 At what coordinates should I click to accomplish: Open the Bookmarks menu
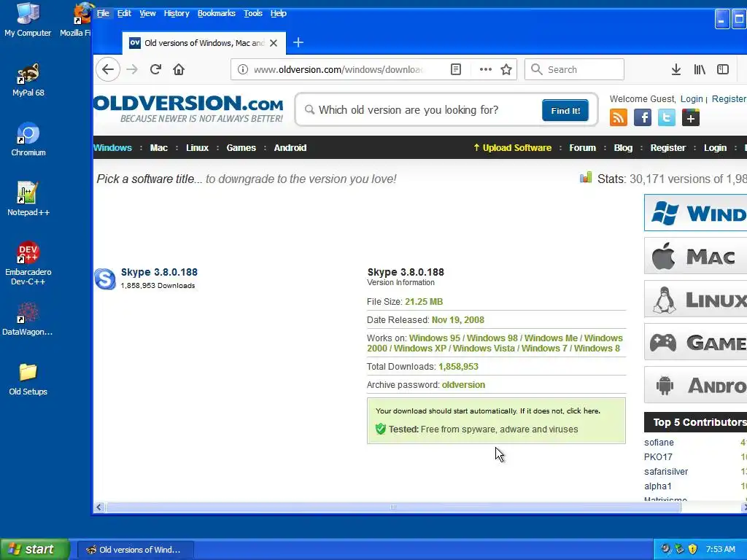point(216,13)
